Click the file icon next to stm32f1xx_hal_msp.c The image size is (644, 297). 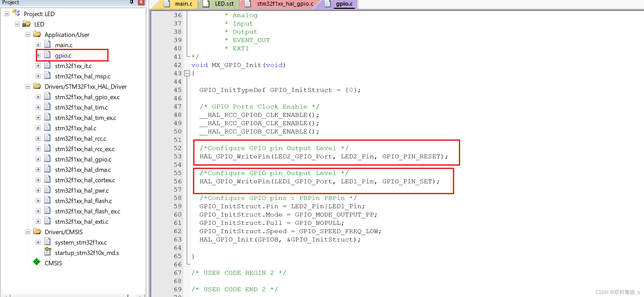(47, 76)
